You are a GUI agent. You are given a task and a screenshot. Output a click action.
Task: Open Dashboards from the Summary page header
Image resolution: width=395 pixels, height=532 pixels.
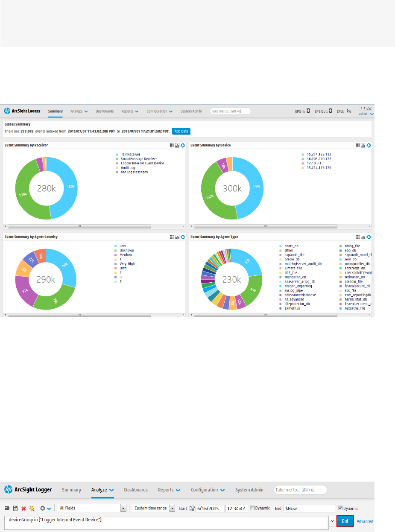(105, 111)
